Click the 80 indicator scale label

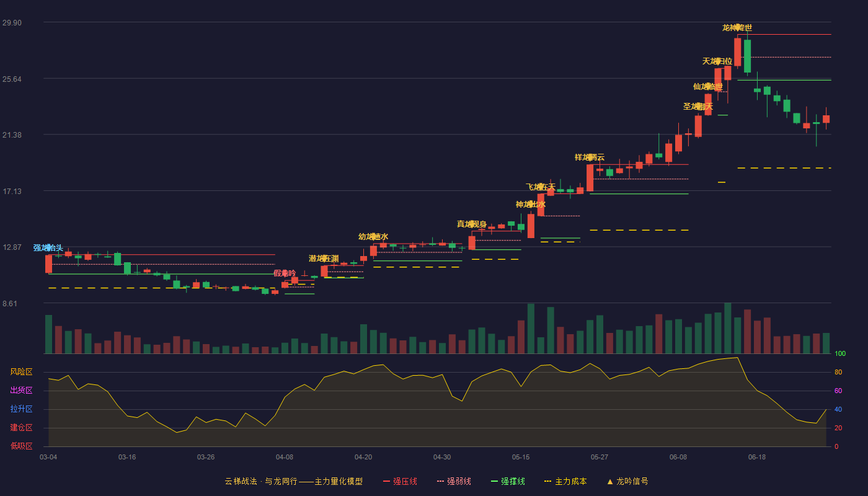[x=838, y=372]
